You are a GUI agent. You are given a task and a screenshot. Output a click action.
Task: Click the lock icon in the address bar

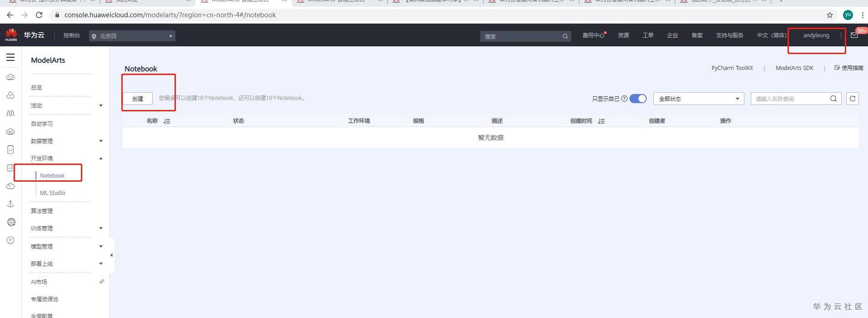point(57,15)
